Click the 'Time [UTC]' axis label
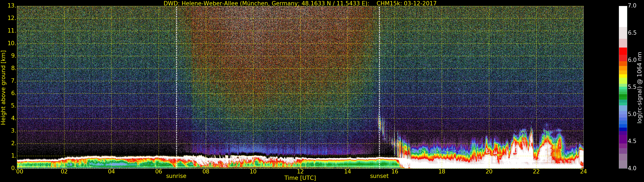The width and height of the screenshot is (644, 182). [x=300, y=178]
